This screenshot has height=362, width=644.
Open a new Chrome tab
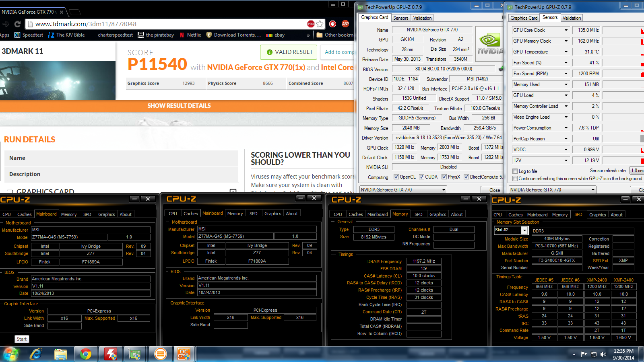pos(75,12)
